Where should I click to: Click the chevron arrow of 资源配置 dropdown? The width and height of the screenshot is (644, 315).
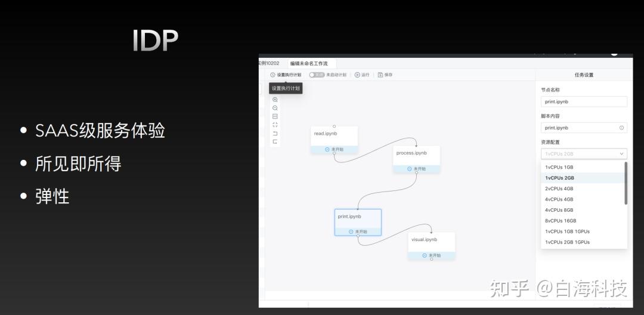(x=621, y=154)
